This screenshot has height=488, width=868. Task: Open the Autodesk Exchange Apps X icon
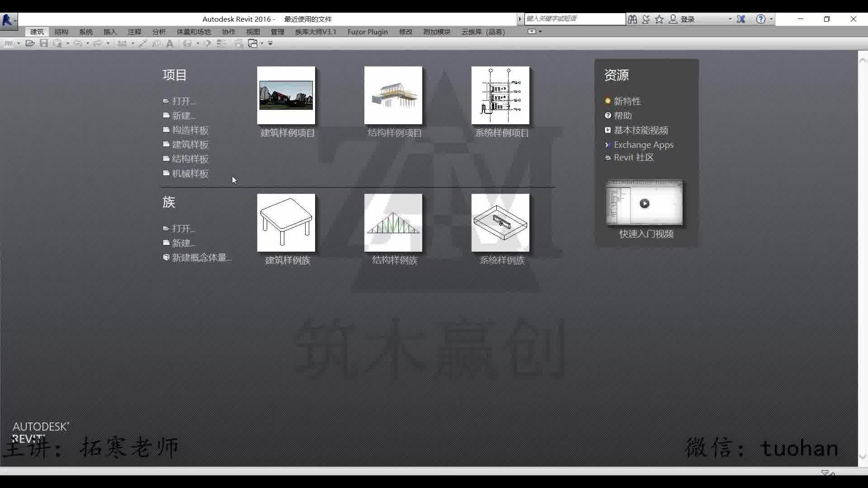[741, 19]
